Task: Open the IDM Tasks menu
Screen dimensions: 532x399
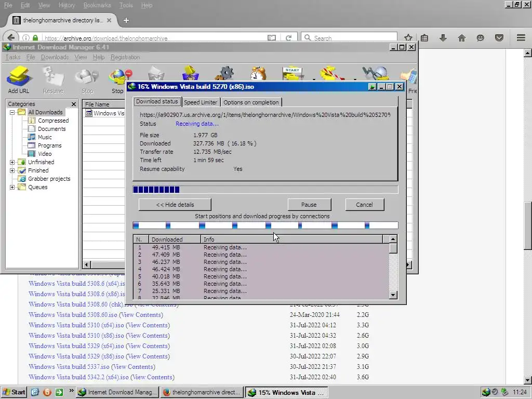Action: (13, 57)
